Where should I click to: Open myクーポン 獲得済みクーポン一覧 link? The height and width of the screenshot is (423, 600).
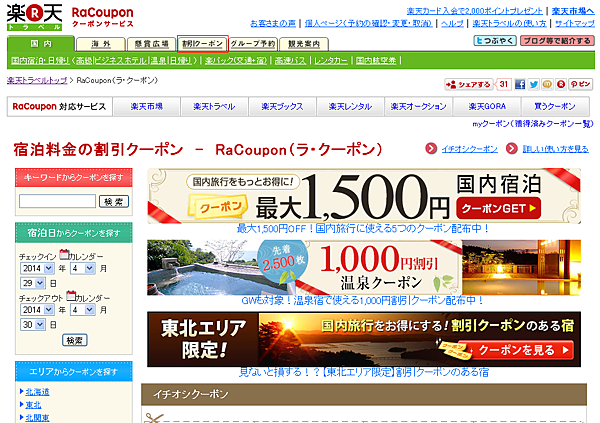click(533, 124)
